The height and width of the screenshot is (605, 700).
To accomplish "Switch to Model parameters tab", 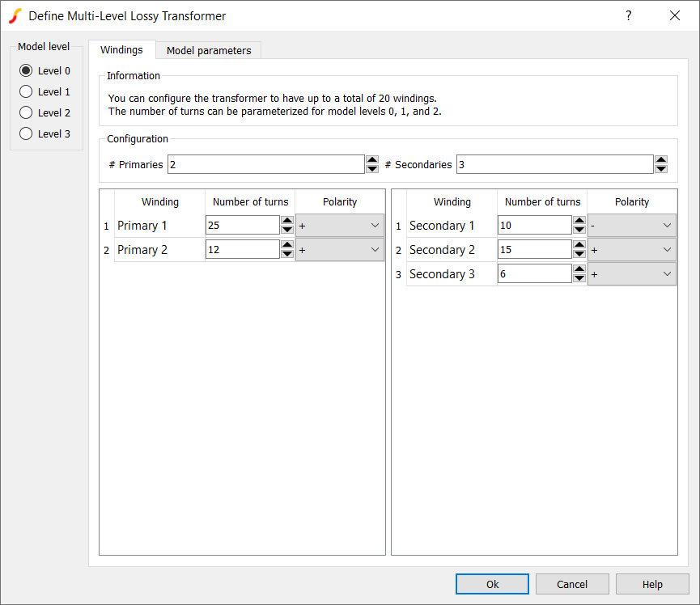I will [x=209, y=50].
